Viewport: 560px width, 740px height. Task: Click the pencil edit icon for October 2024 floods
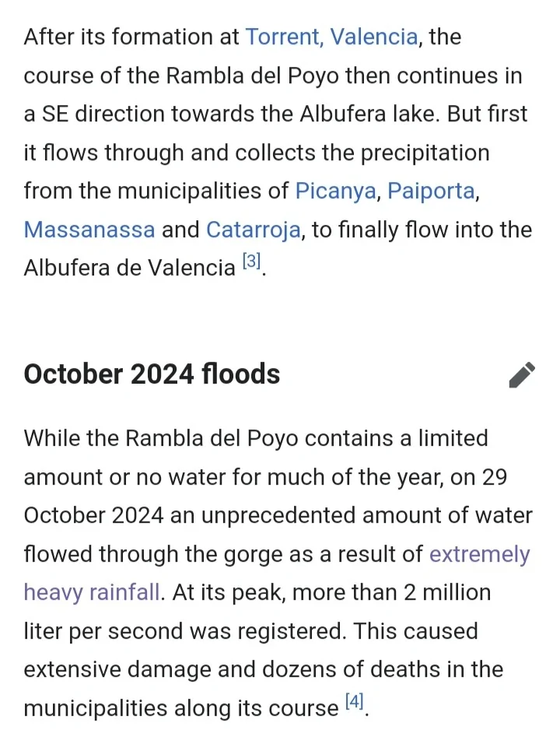coord(522,374)
